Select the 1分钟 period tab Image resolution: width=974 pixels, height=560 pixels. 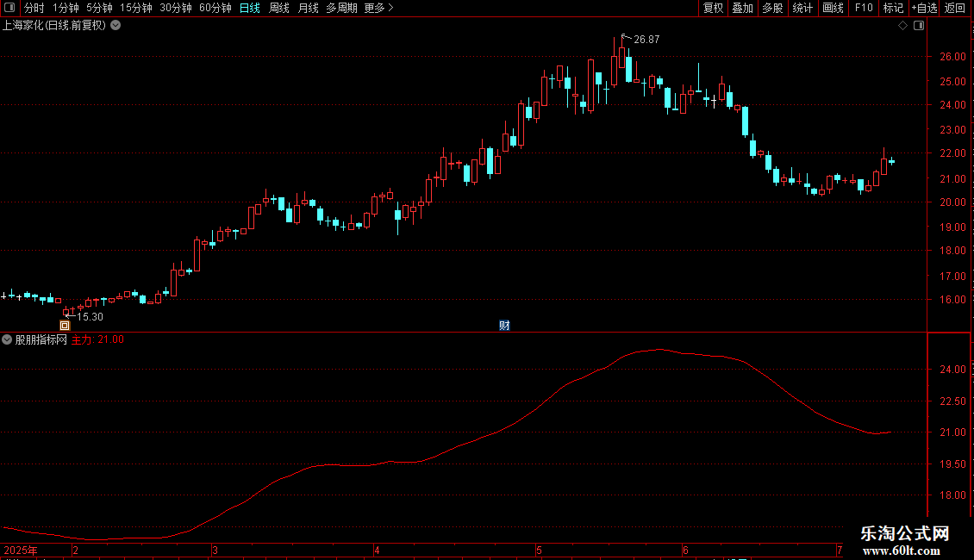pos(66,8)
